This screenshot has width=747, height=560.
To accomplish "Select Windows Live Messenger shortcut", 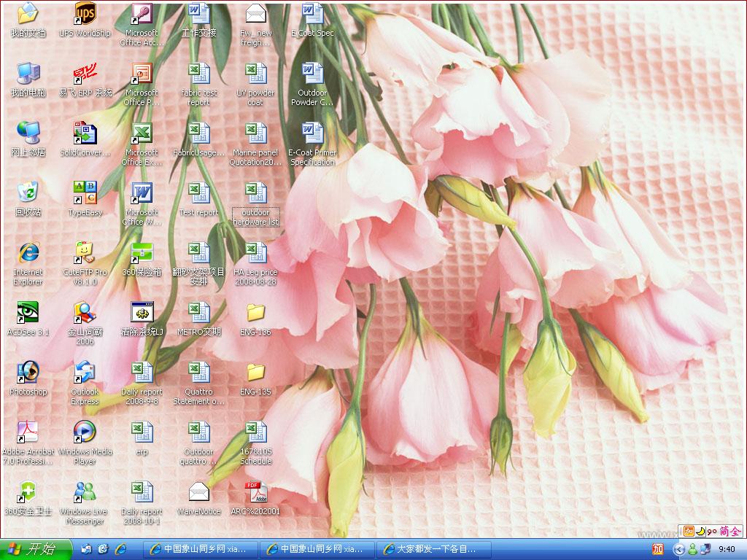I will click(85, 503).
